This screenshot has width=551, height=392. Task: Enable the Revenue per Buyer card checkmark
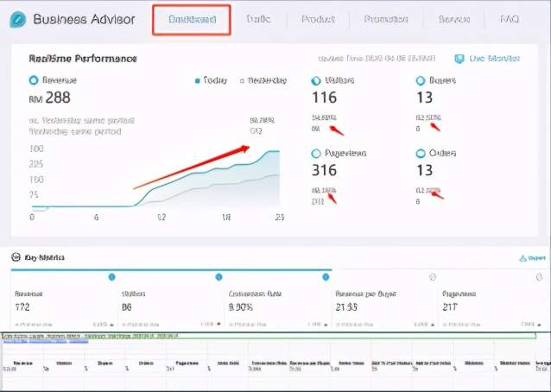pos(433,277)
